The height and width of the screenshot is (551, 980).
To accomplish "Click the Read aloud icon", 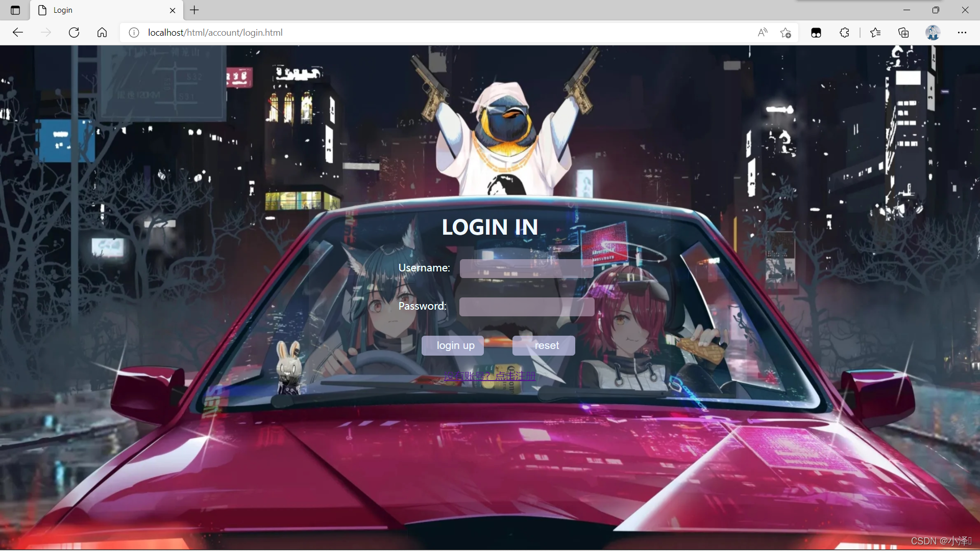I will 763,33.
